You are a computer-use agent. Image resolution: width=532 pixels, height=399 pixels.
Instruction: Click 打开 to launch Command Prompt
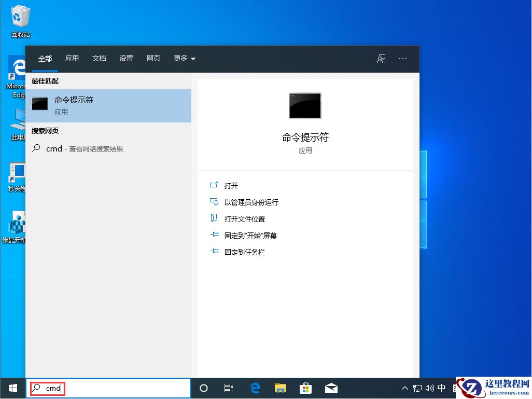(231, 185)
